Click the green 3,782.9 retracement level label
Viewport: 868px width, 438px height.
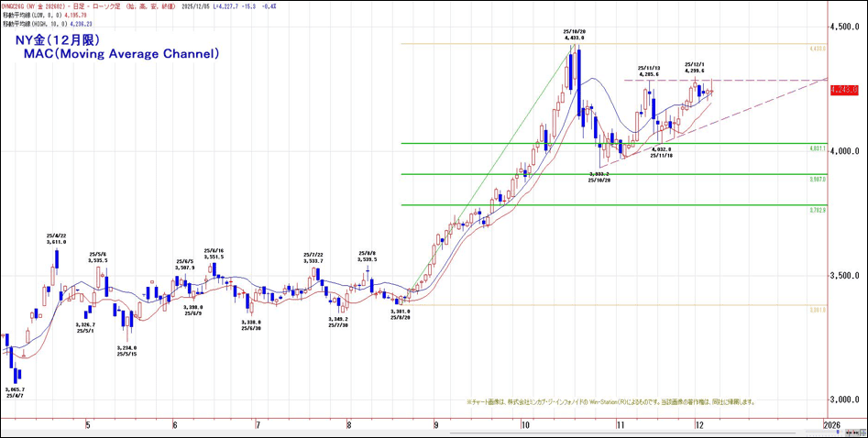[x=818, y=210]
